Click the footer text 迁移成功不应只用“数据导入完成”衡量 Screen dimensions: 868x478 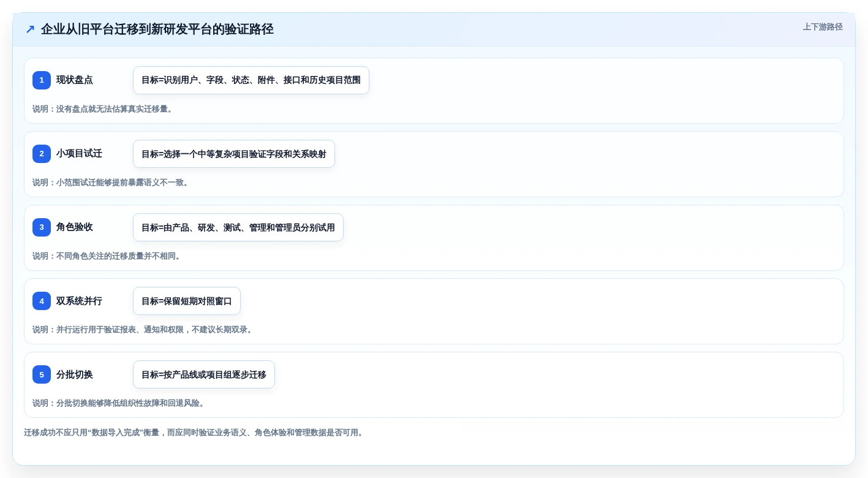[195, 433]
